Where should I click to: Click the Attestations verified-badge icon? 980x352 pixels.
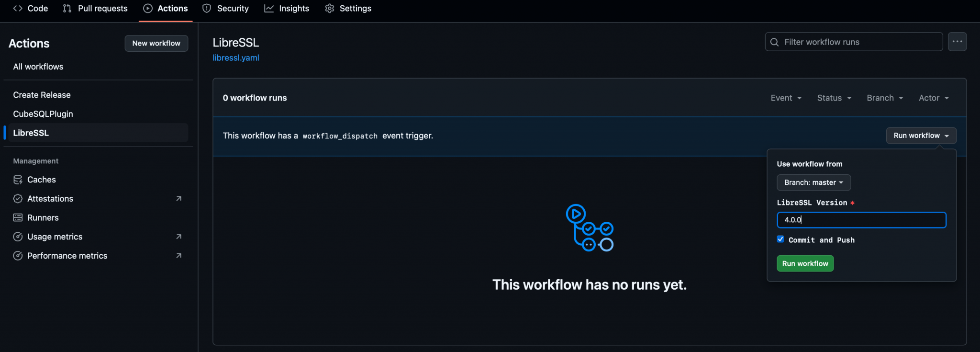coord(18,199)
